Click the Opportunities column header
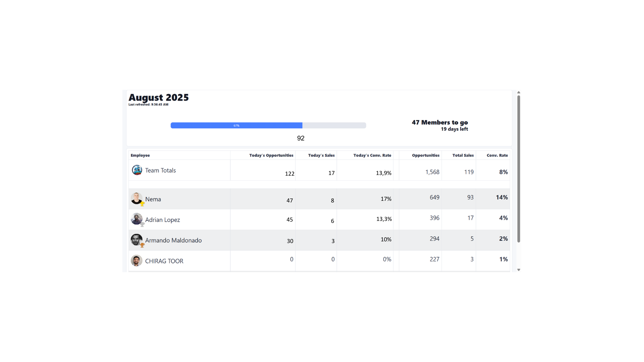The image size is (644, 362). [425, 155]
